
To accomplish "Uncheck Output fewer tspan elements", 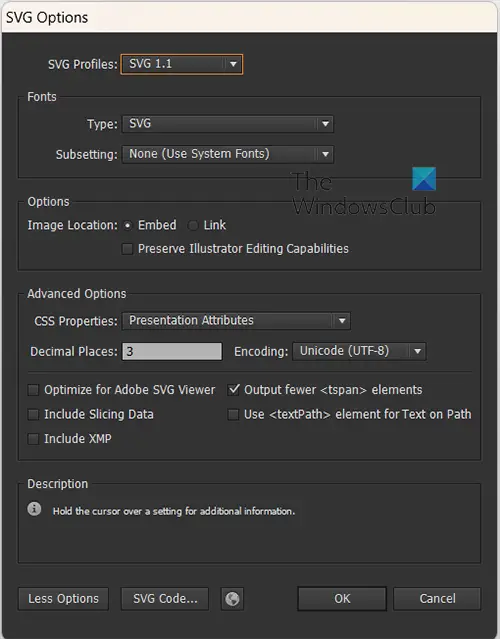I will 233,390.
